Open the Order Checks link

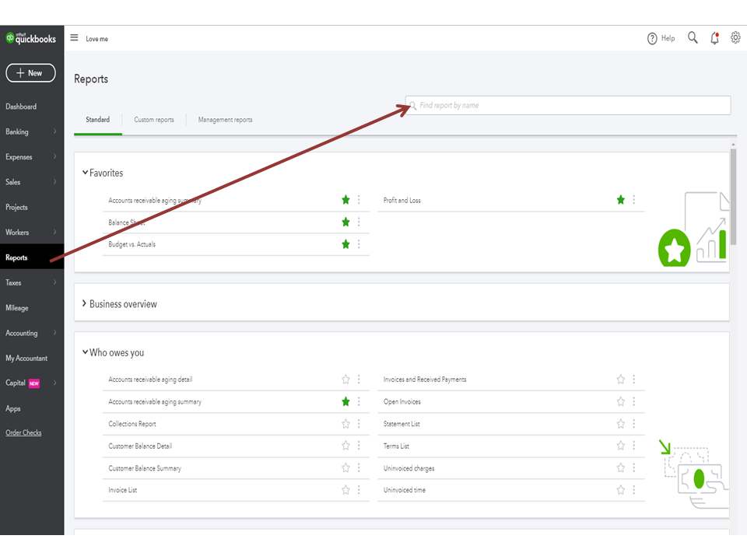[23, 432]
